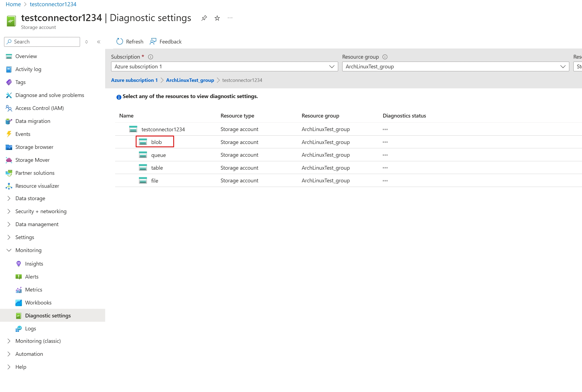Collapse the Monitoring section
This screenshot has width=582, height=392.
coord(9,250)
